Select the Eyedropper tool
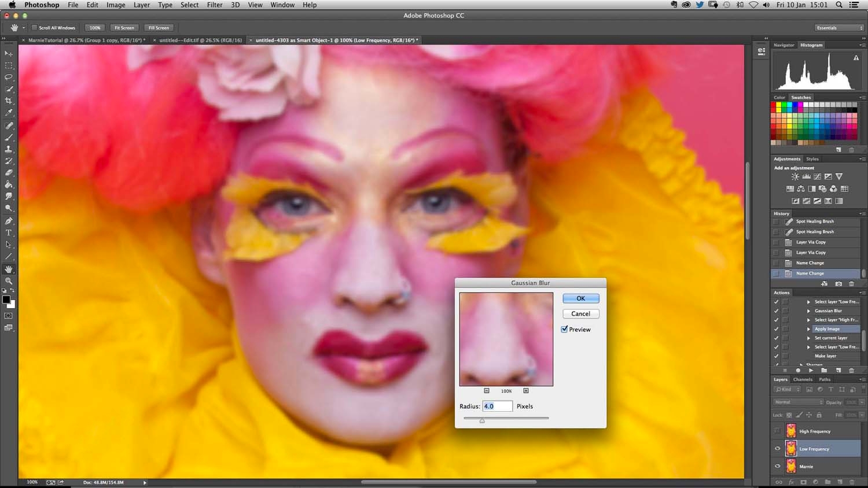The image size is (868, 488). (9, 113)
